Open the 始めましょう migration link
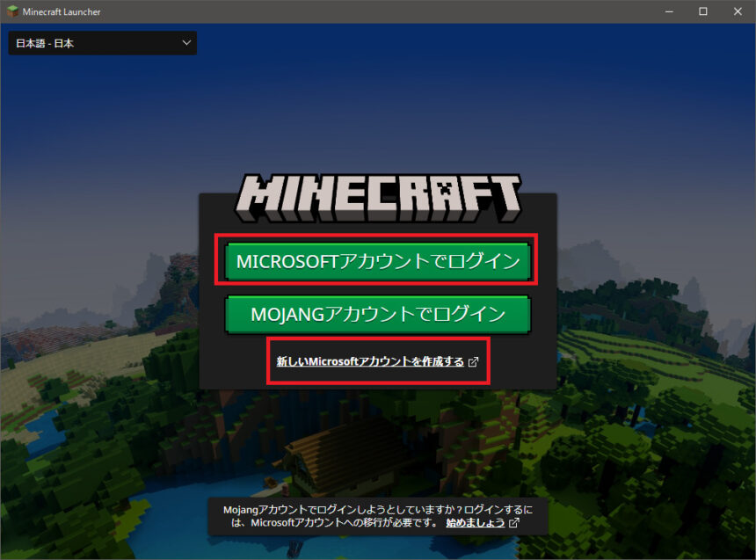 (475, 522)
